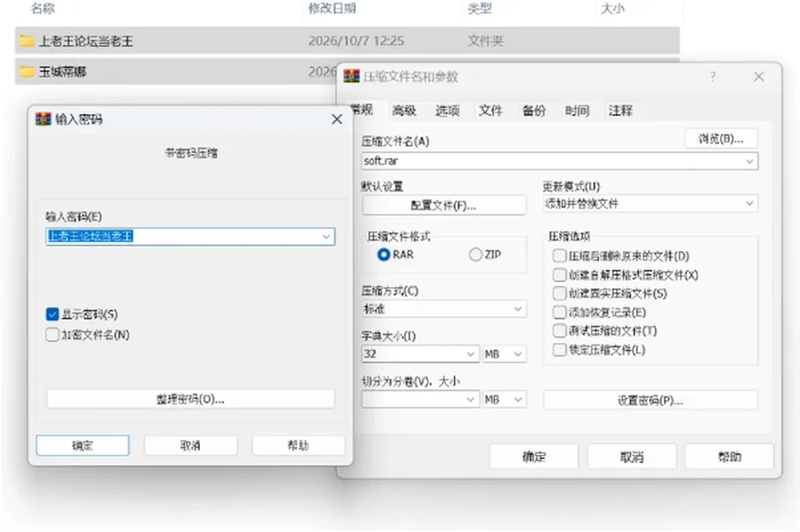This screenshot has height=532, width=800.
Task: Click WinRAR icon in 输入密码 title bar
Action: (43, 119)
